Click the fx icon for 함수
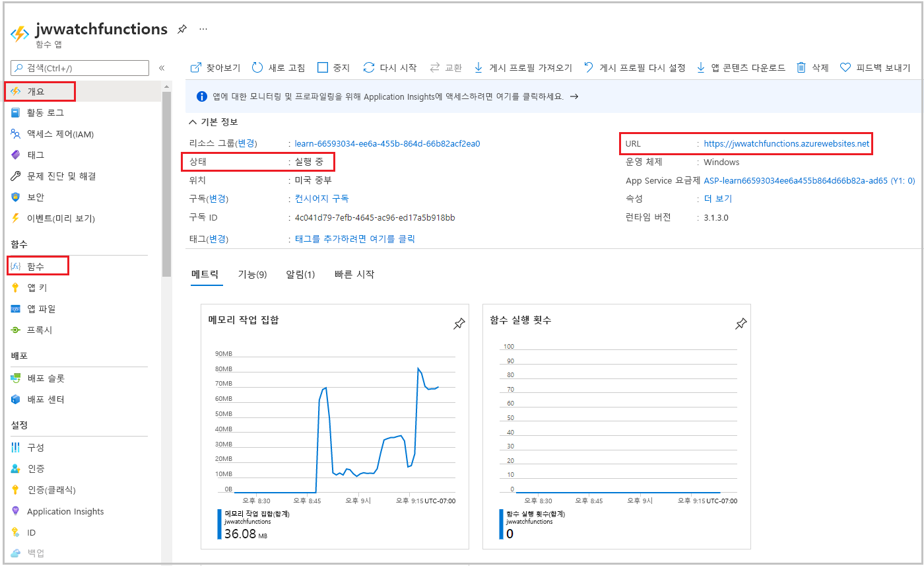The width and height of the screenshot is (924, 566). coord(16,266)
